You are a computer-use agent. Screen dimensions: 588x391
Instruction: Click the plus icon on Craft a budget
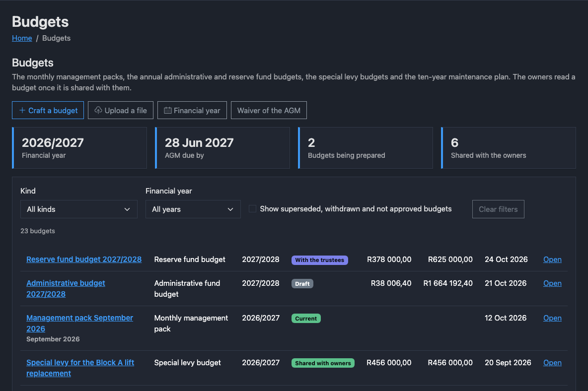(22, 110)
